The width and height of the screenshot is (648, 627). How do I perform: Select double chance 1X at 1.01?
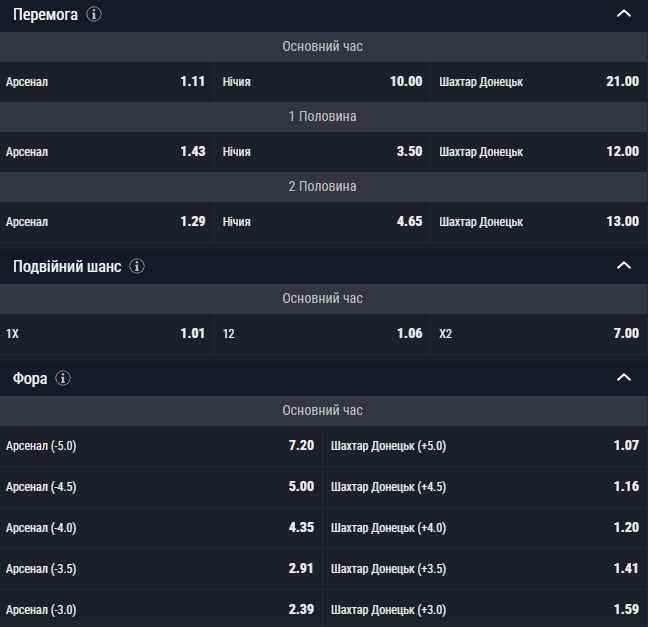[x=106, y=334]
